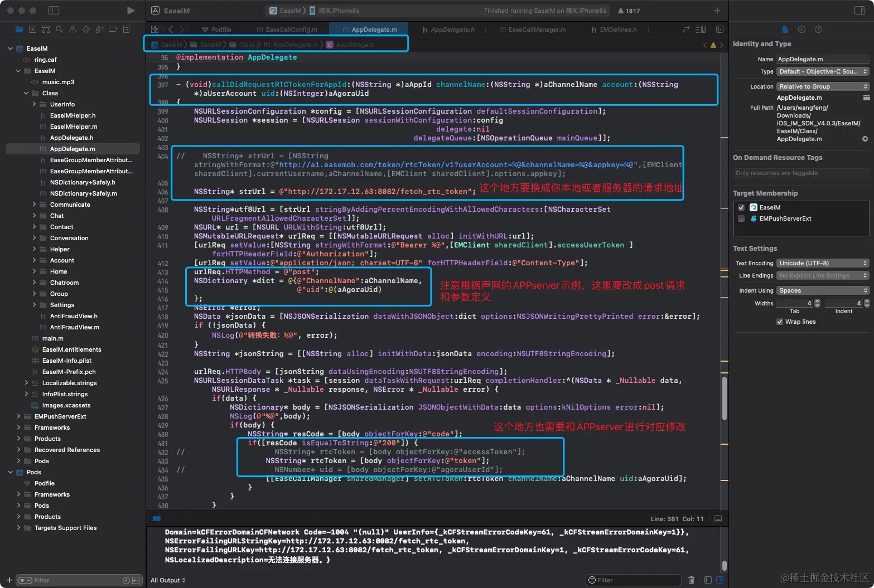Screen dimensions: 874x588
Task: Click the 1817 warnings indicator
Action: click(629, 11)
